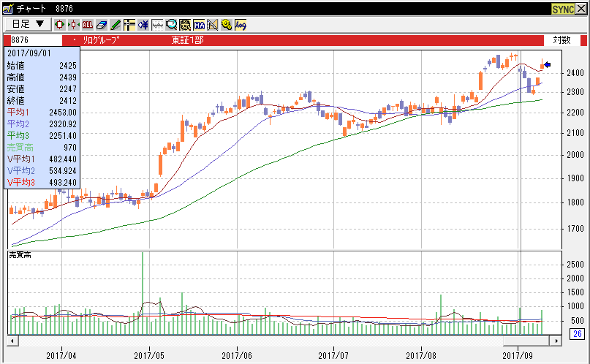590x364 pixels.
Task: Select the red ALL display icon
Action: (x=87, y=24)
